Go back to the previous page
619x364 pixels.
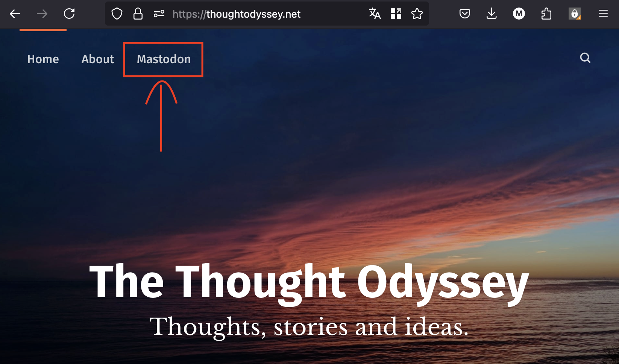15,14
